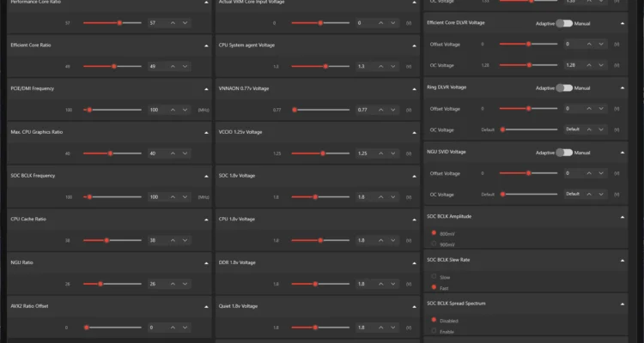The image size is (644, 343).
Task: Increase CPU 1.8v Voltage with up arrow
Action: coord(381,240)
